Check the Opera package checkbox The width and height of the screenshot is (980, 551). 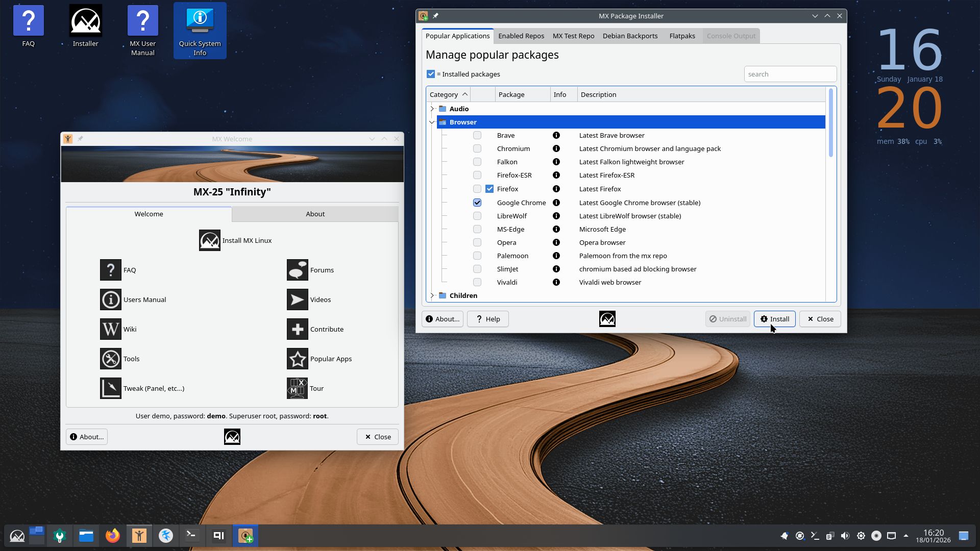(477, 242)
